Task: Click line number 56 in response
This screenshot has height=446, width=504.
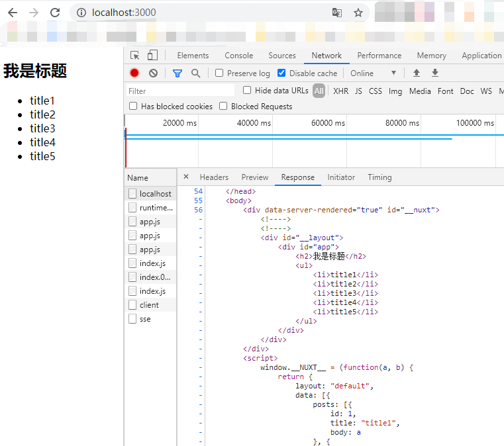Action: coord(198,210)
